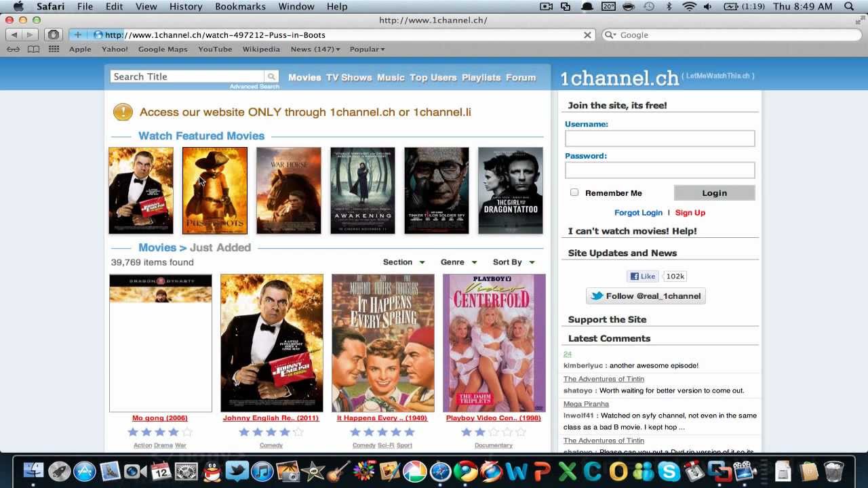Open the News (147) bookmarks dropdown

coord(315,49)
